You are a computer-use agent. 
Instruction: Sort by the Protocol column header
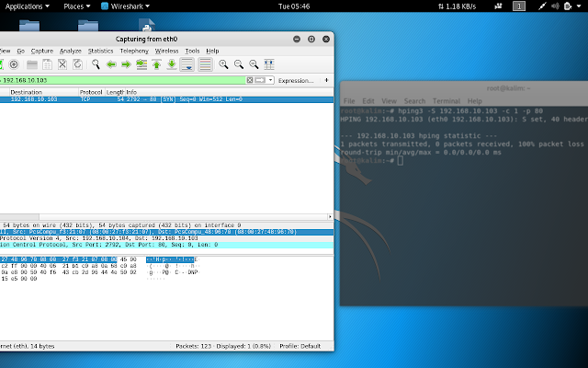tap(92, 92)
